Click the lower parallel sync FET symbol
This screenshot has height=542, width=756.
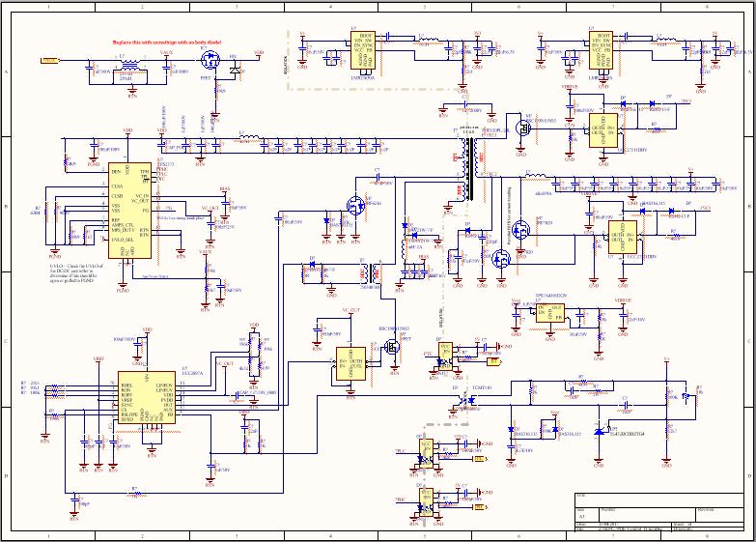tap(501, 259)
